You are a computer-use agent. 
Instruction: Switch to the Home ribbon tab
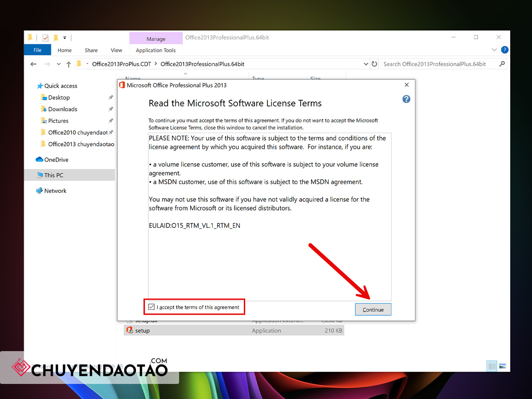[x=65, y=50]
